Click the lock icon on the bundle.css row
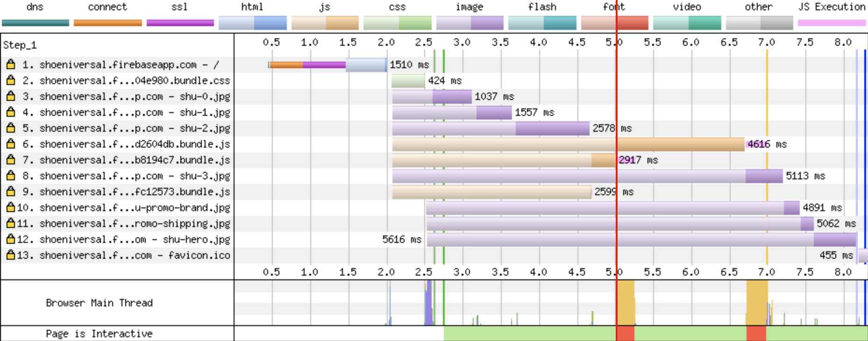The height and width of the screenshot is (341, 868). tap(10, 80)
